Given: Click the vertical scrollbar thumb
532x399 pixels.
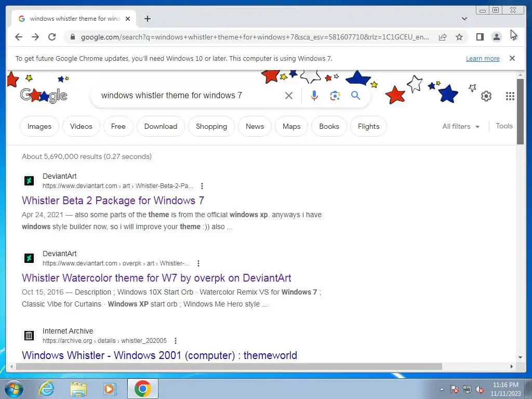Looking at the screenshot, I should 520,112.
